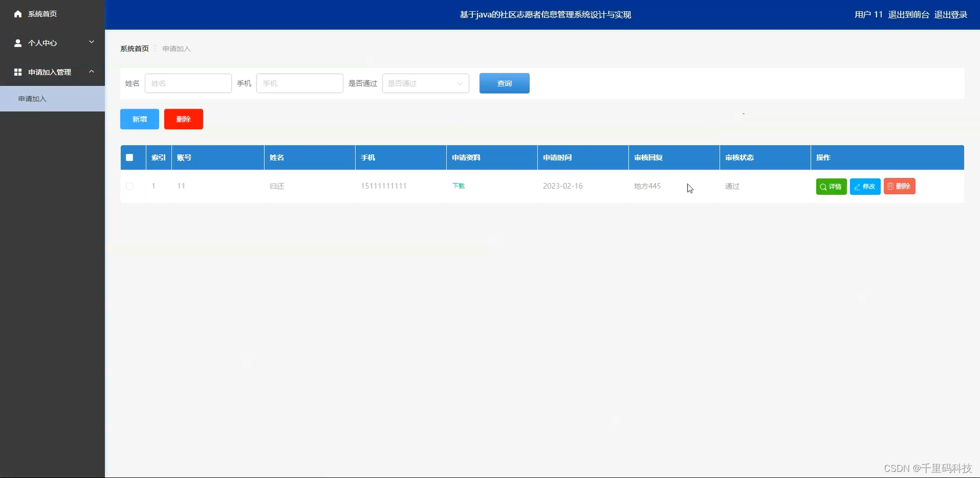980x478 pixels.
Task: Click inside the 手机 input field
Action: pyautogui.click(x=299, y=83)
